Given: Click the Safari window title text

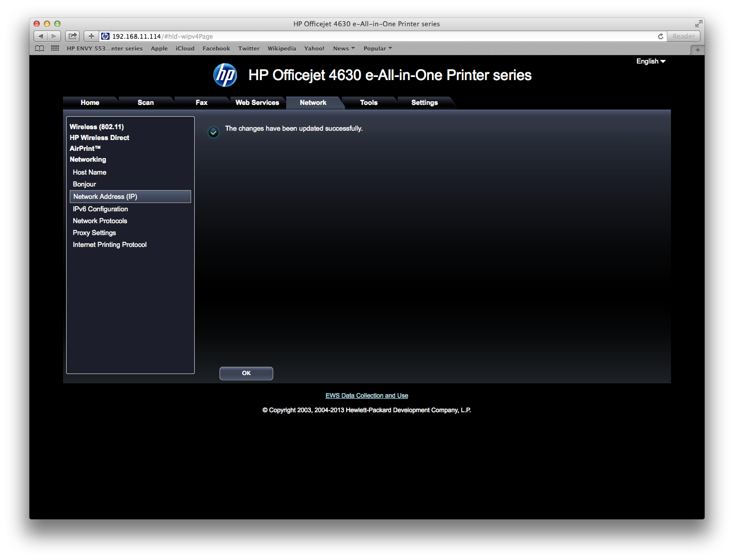Looking at the screenshot, I should coord(367,24).
